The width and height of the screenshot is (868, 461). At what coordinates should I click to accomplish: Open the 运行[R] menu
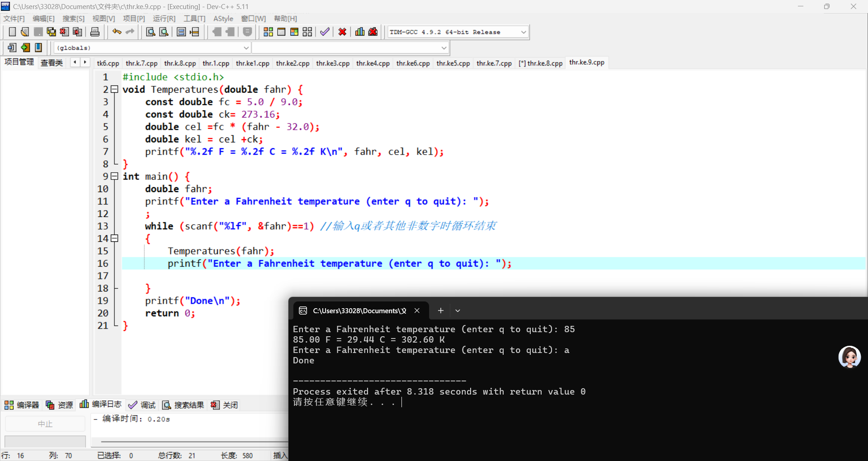pyautogui.click(x=164, y=19)
